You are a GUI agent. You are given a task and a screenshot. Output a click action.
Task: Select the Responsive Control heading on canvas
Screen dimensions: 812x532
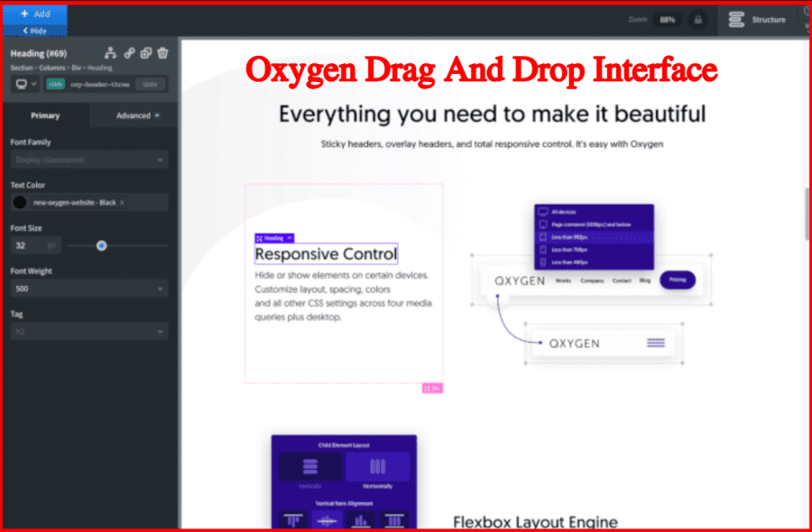coord(326,254)
